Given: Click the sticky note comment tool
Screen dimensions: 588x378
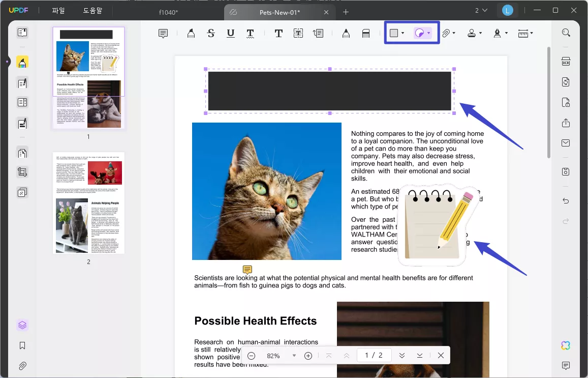Looking at the screenshot, I should pos(163,34).
